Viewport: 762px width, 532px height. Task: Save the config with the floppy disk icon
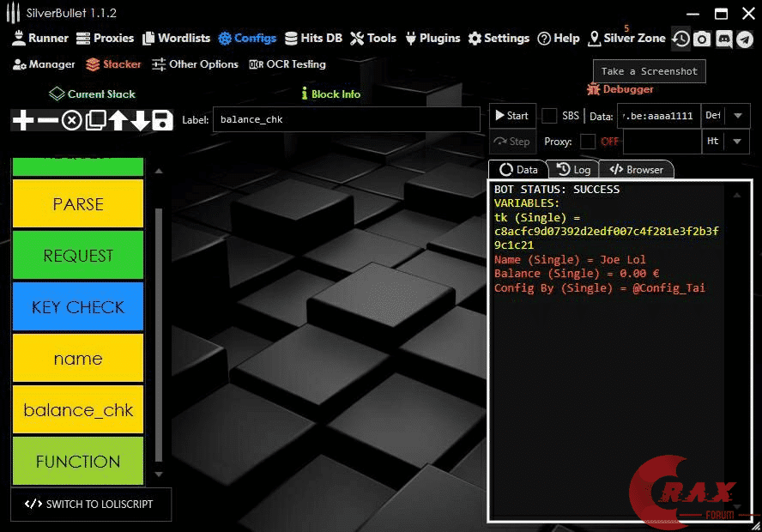click(163, 121)
